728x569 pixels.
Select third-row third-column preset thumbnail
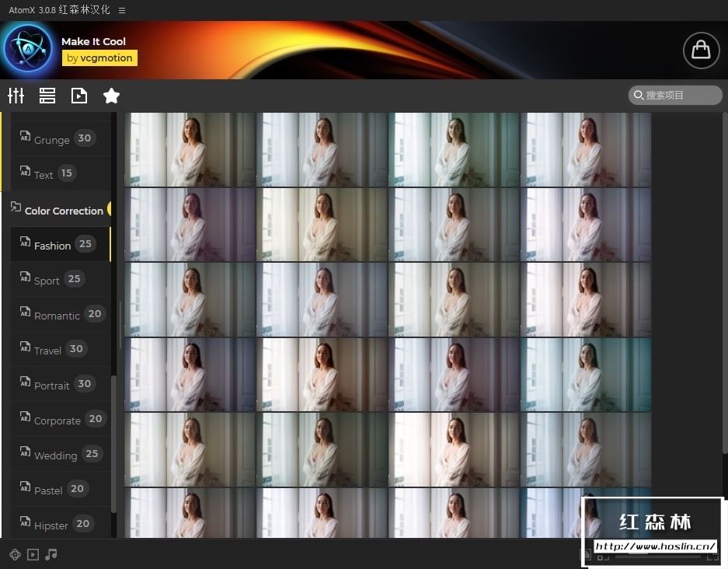pos(454,299)
